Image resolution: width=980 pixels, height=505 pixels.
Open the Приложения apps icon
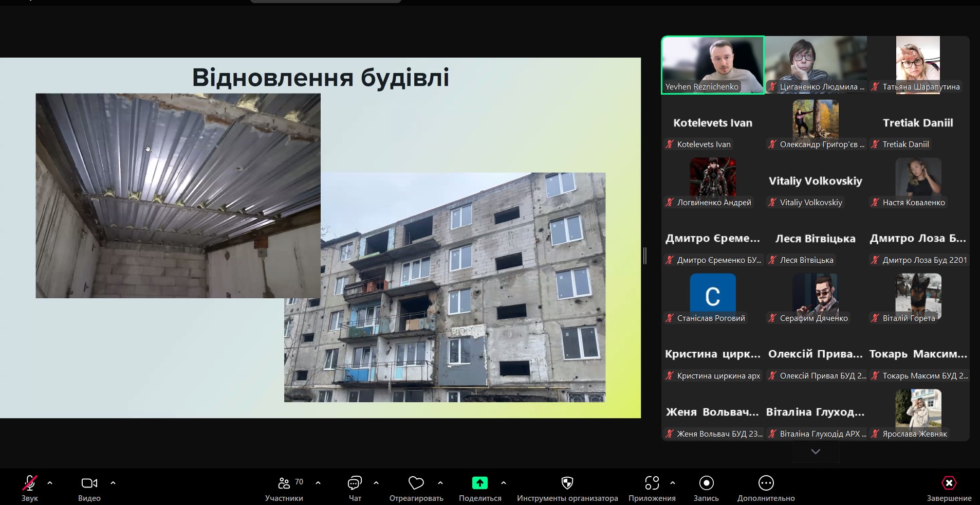(652, 483)
